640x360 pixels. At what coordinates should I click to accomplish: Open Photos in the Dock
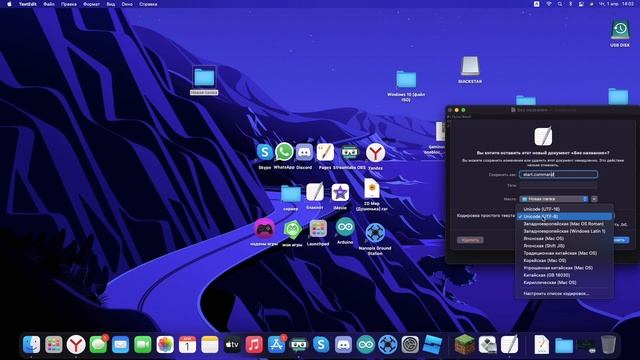click(x=165, y=345)
